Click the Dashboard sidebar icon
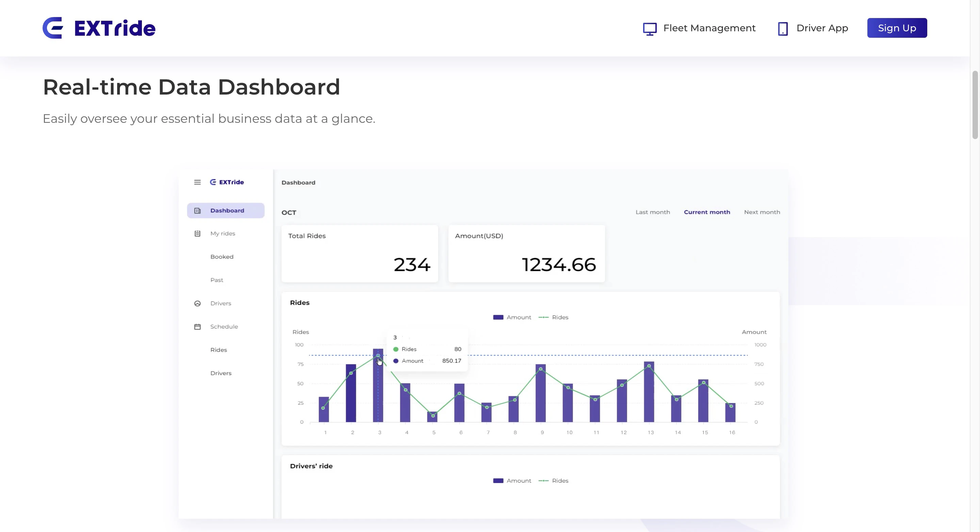This screenshot has width=980, height=532. pos(197,211)
